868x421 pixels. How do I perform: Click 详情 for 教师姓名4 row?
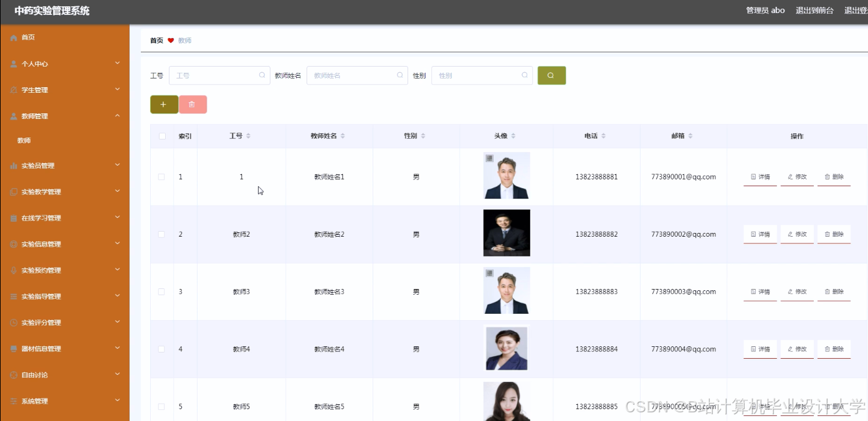760,349
